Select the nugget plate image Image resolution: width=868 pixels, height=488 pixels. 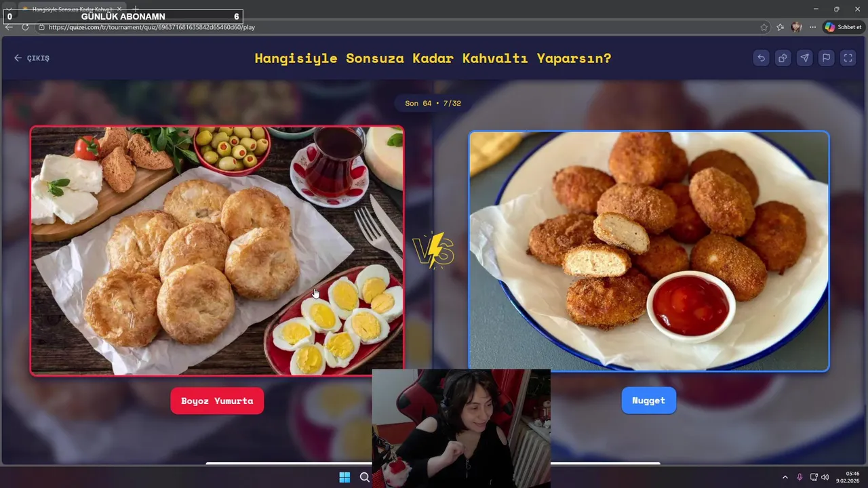pyautogui.click(x=649, y=251)
